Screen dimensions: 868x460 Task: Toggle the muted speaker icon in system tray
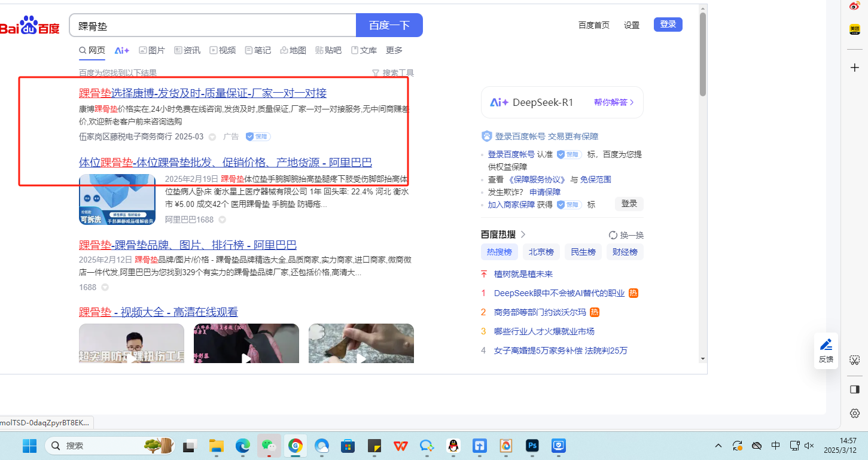coord(809,446)
